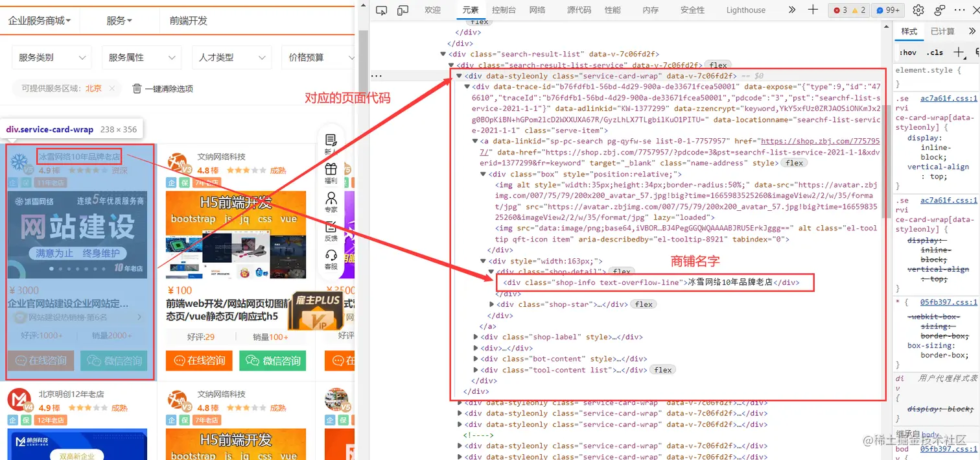
Task: Open the 性能 performance tab
Action: (x=612, y=10)
